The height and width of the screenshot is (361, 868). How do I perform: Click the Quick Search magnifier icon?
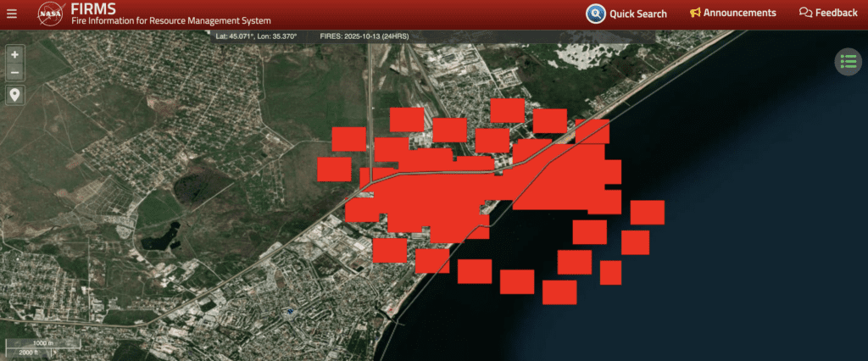click(596, 14)
